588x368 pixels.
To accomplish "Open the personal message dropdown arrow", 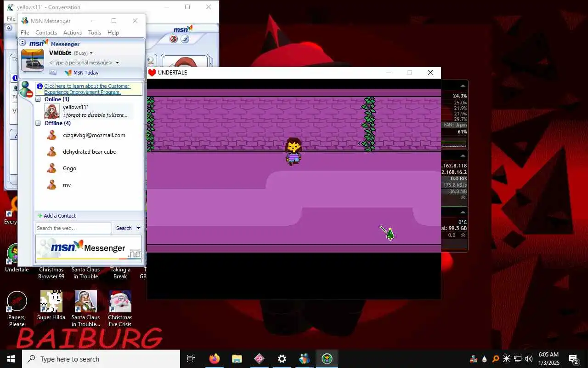I will 117,63.
